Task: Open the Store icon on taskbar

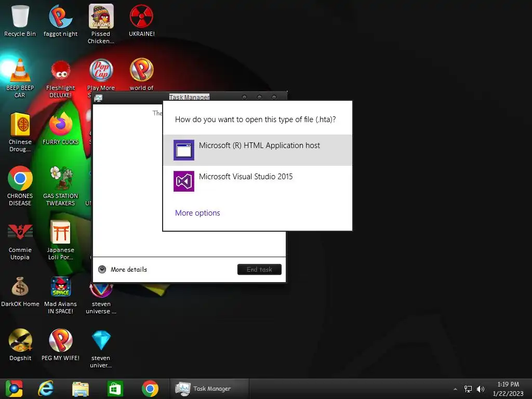Action: [115, 389]
